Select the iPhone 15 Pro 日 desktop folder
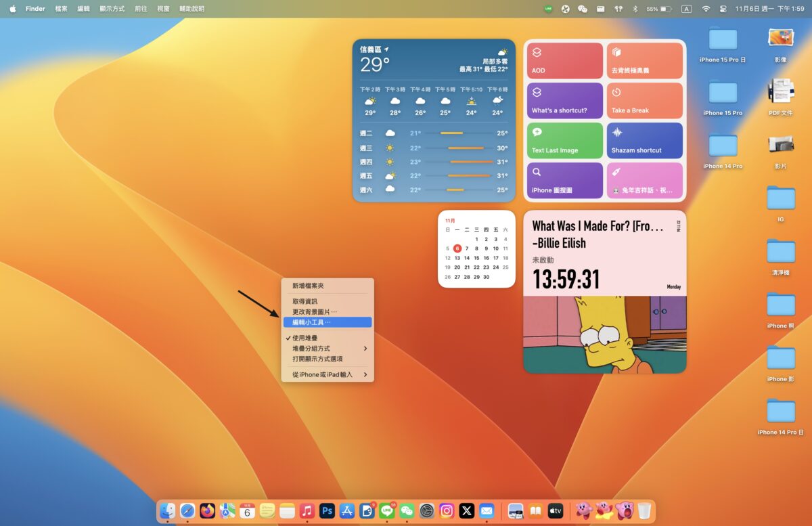 pos(723,45)
